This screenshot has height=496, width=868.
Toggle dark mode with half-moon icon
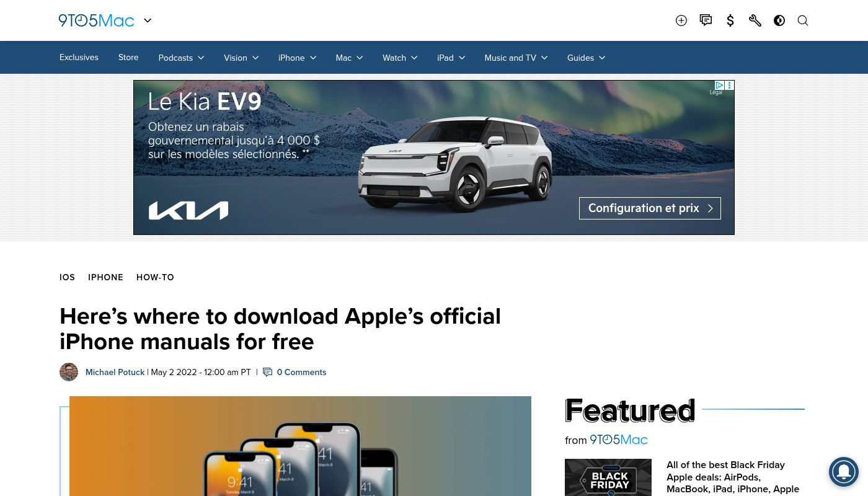click(779, 20)
